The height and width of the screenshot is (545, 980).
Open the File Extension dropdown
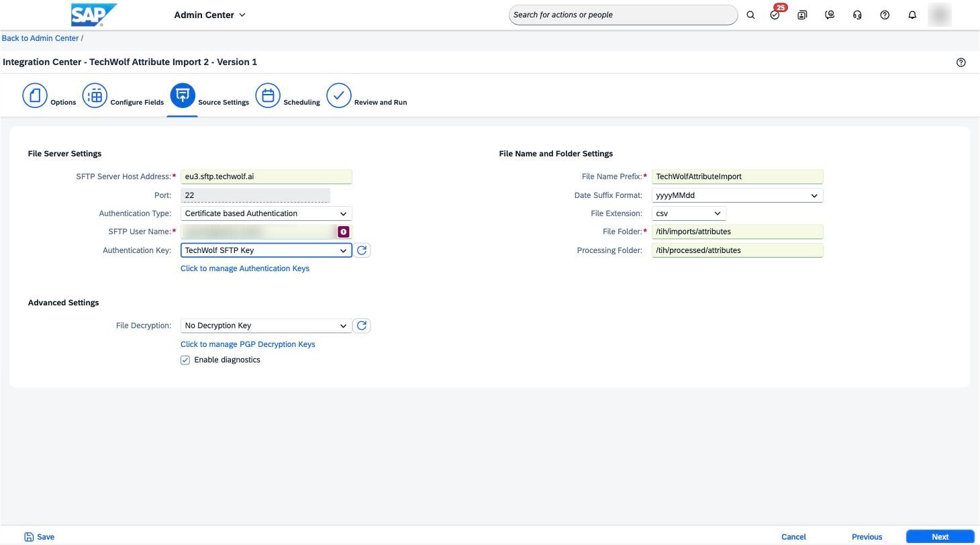tap(689, 213)
